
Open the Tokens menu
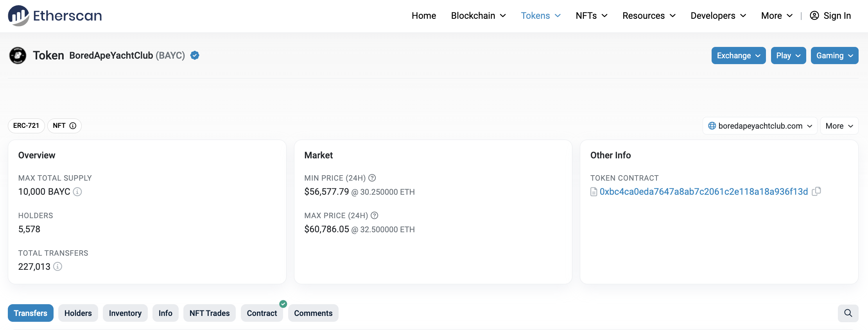(x=541, y=16)
